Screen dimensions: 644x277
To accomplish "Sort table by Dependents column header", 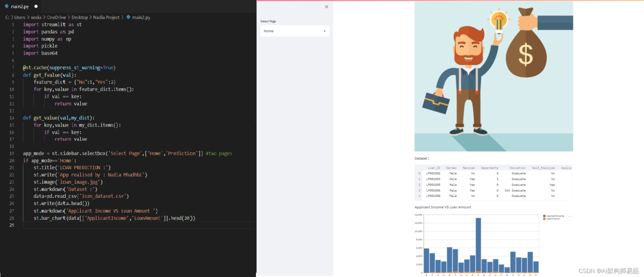I will [x=489, y=168].
